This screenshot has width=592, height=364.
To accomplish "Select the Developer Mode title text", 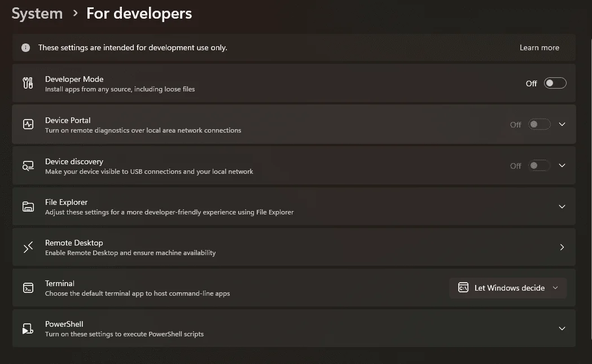I will point(74,79).
